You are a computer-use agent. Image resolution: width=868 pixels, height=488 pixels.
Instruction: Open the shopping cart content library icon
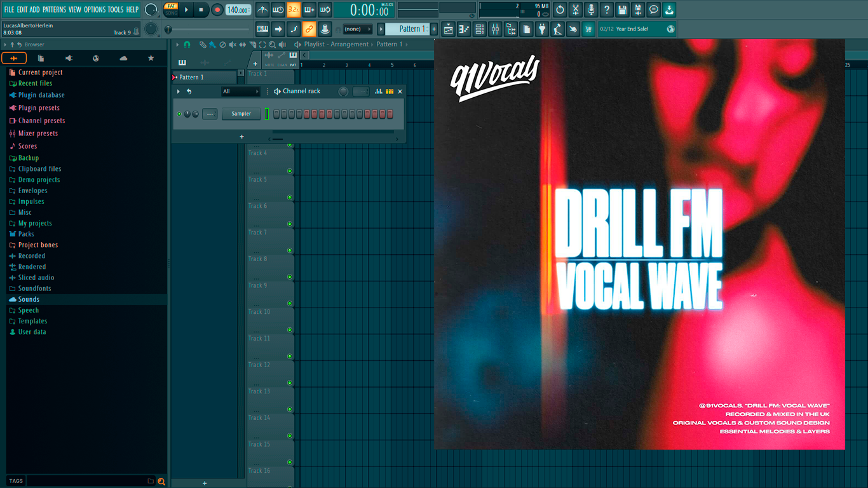pos(588,29)
